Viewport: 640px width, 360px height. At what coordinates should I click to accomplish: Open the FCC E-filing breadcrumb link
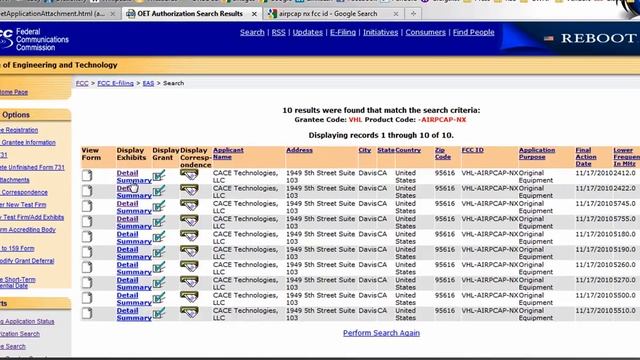(116, 83)
